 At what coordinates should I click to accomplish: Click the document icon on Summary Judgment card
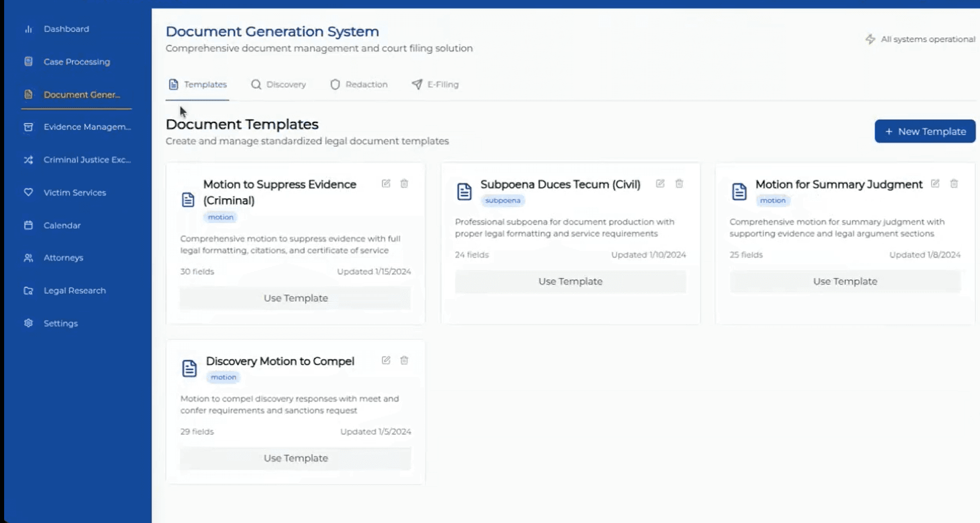(739, 192)
